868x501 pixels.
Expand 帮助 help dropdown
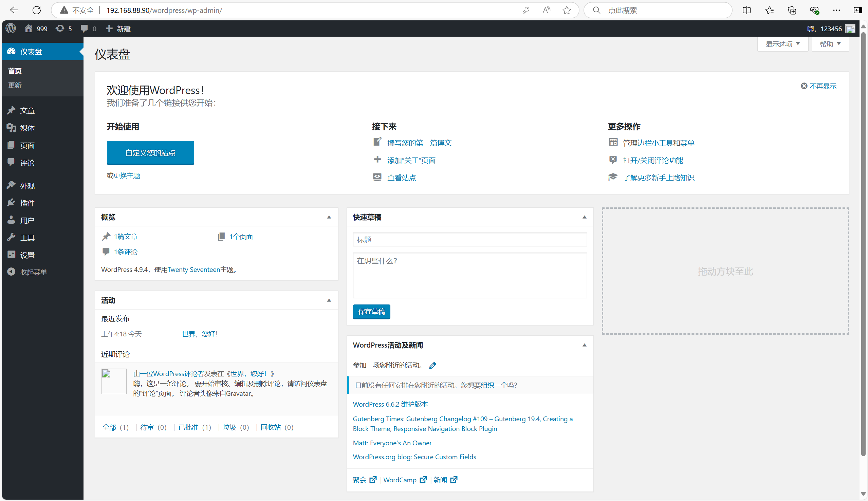(830, 44)
